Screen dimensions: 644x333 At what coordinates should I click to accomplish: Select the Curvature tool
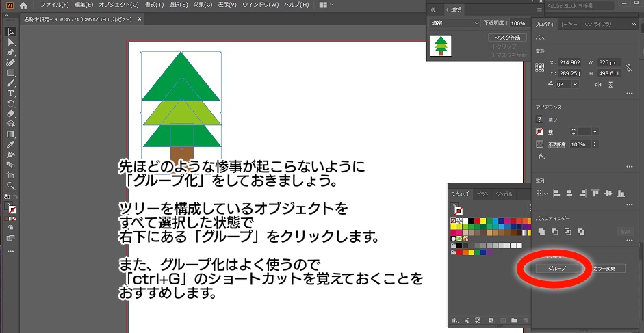[x=11, y=62]
